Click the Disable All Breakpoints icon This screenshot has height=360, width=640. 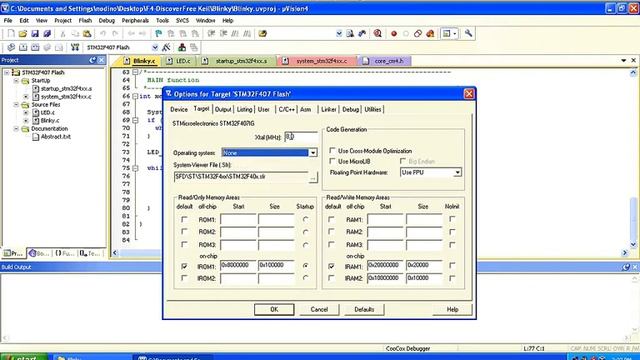click(x=418, y=33)
